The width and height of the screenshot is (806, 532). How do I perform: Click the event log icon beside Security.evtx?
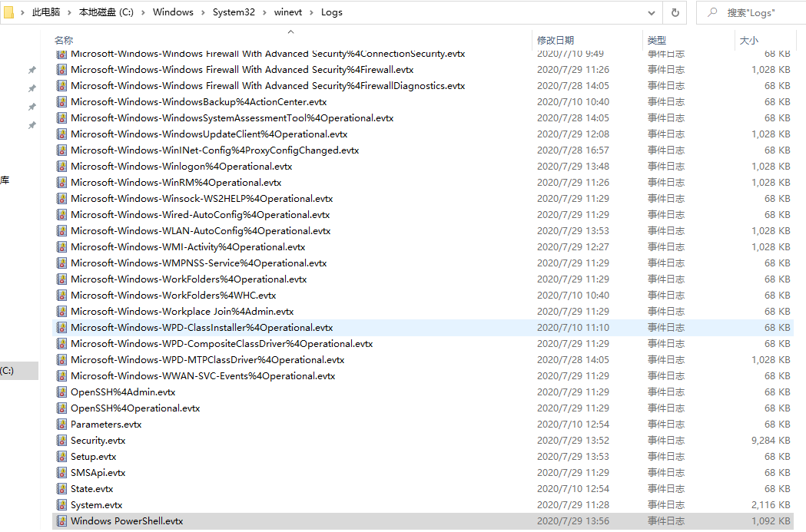tap(61, 440)
